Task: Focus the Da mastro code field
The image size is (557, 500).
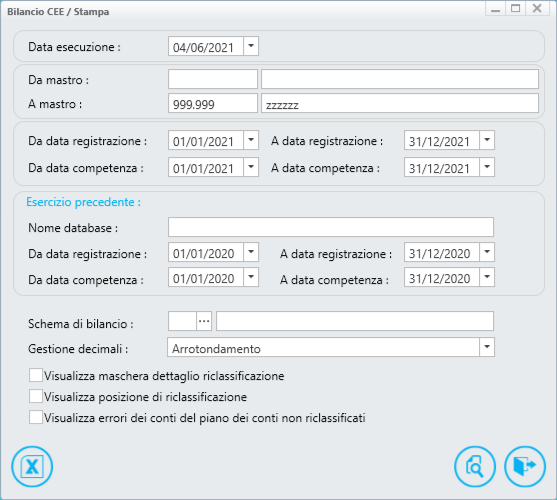Action: [x=213, y=79]
